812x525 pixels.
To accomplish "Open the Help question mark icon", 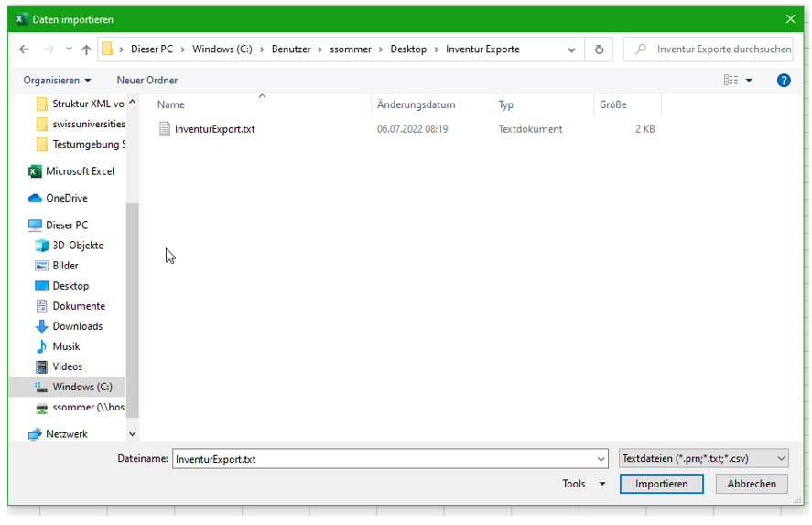I will click(784, 81).
